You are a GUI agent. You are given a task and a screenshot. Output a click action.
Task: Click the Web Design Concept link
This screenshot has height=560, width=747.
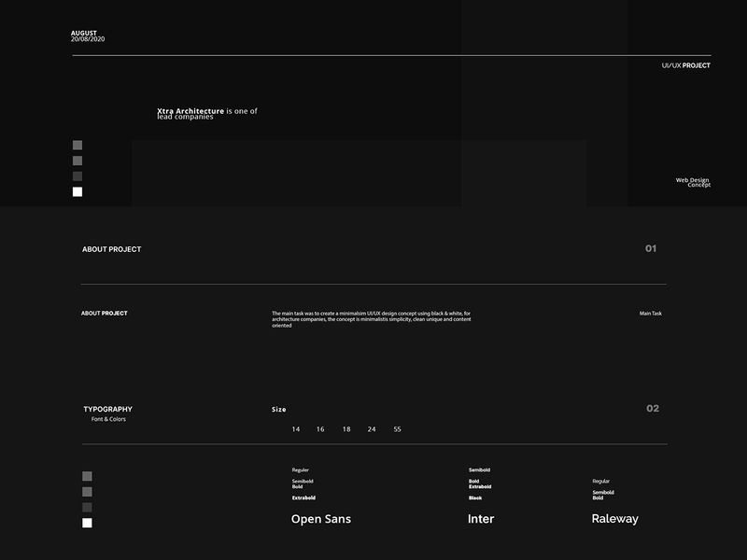coord(692,181)
